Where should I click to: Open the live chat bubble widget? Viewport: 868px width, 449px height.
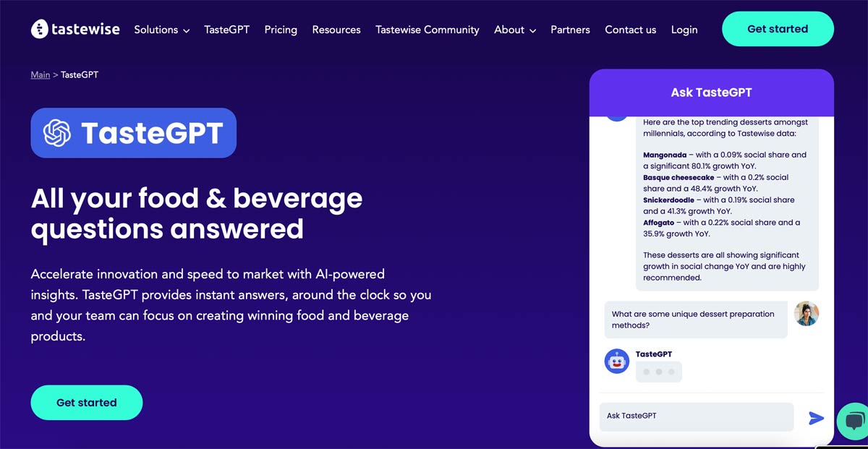pos(854,420)
